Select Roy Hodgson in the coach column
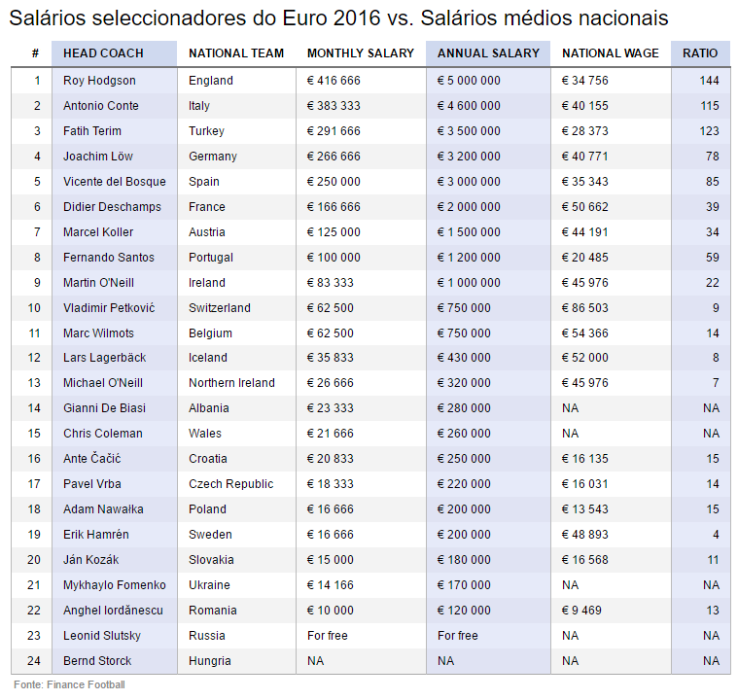 [99, 81]
